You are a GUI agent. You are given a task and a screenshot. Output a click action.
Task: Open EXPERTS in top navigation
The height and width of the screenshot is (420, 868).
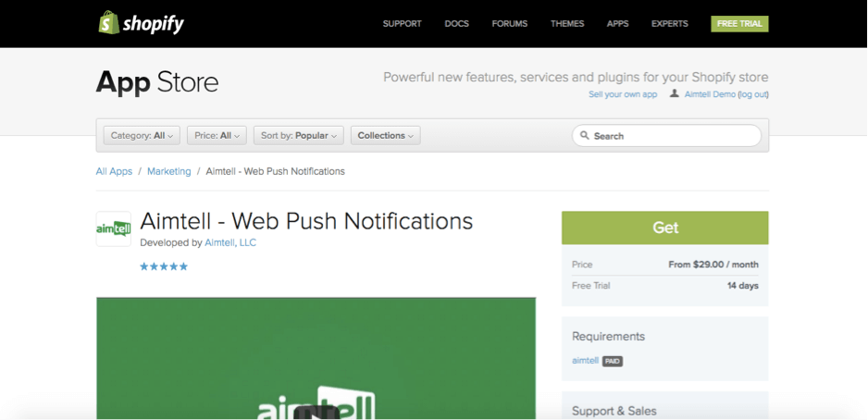670,24
